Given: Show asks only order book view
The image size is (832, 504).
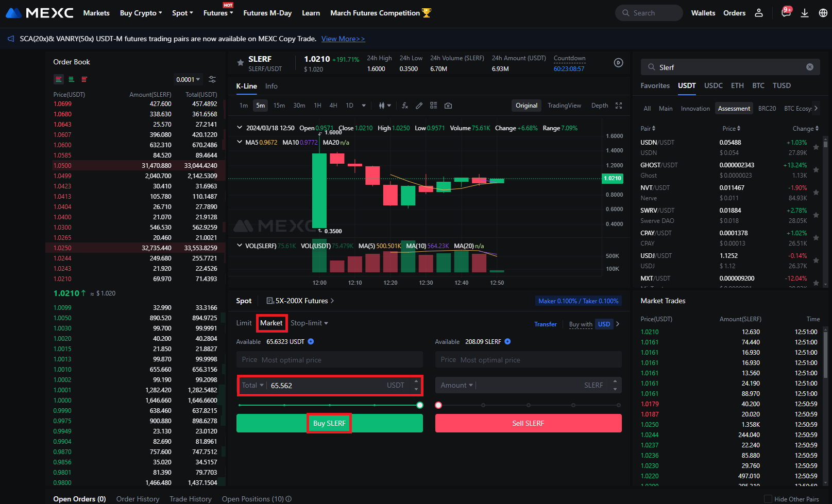Looking at the screenshot, I should [84, 79].
